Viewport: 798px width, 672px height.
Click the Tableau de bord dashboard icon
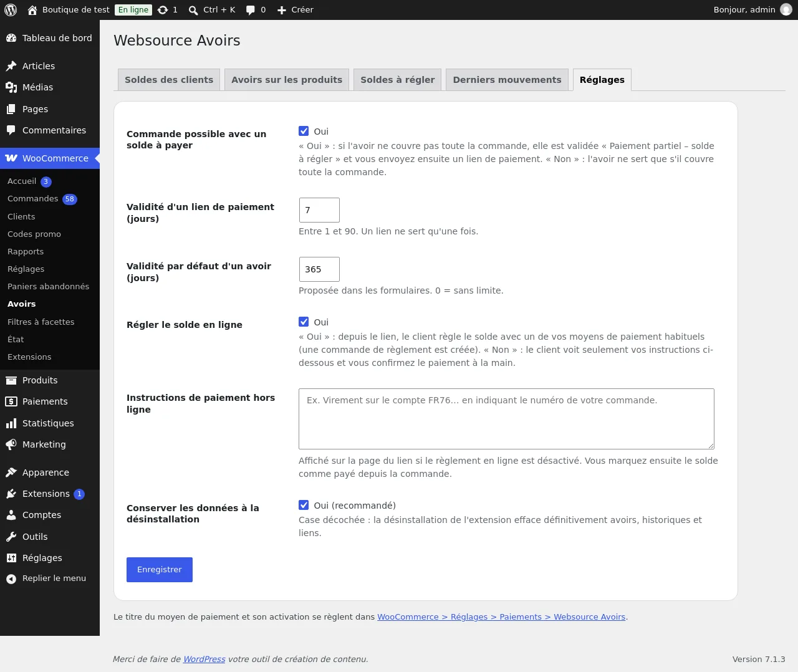click(11, 38)
